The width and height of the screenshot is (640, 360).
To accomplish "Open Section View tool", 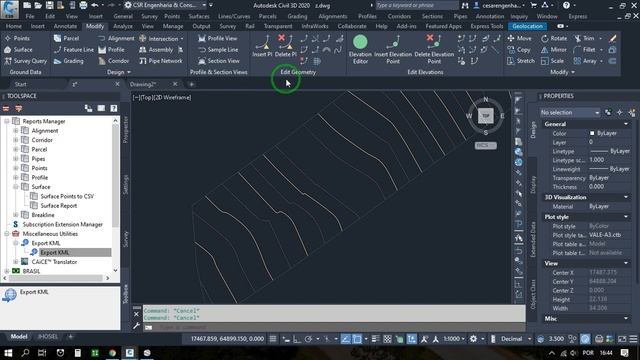I will click(x=219, y=61).
